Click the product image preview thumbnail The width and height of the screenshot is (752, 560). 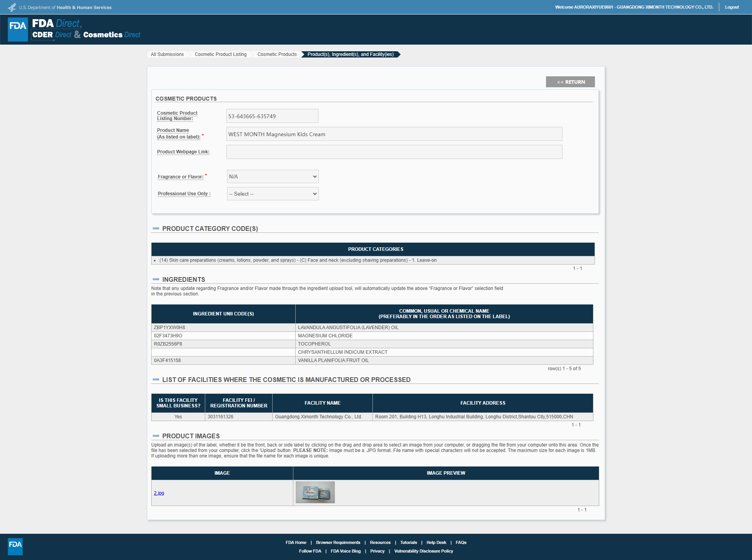click(315, 492)
